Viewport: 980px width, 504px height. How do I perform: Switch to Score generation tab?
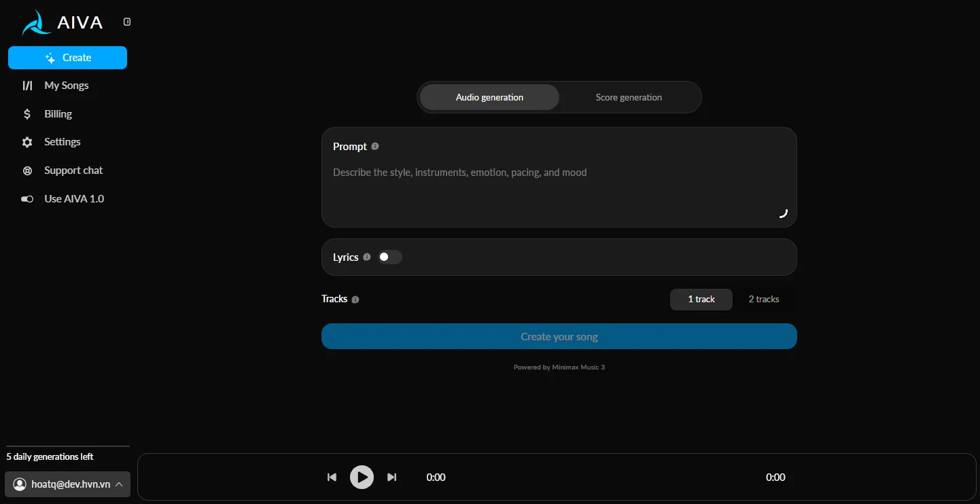pos(629,97)
